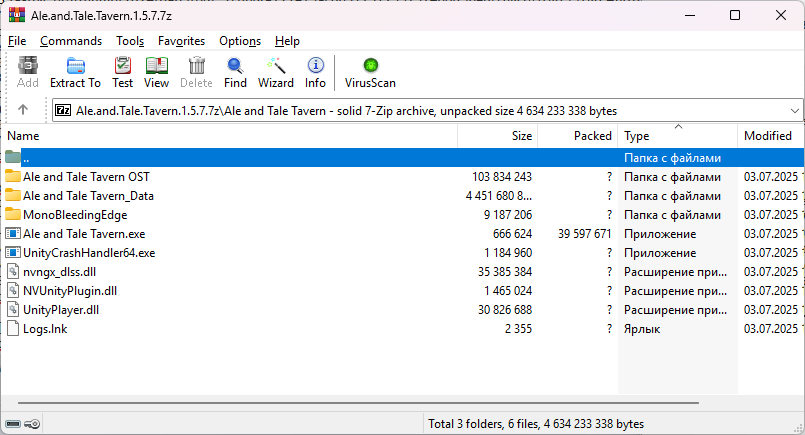
Task: Click the NVUnityPlugin.dll file icon
Action: (x=13, y=291)
